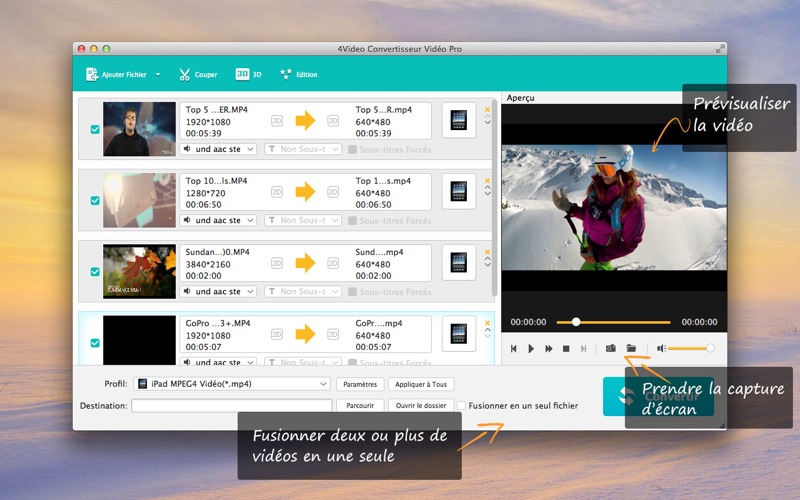
Task: Click the Parcourir button
Action: click(x=360, y=406)
